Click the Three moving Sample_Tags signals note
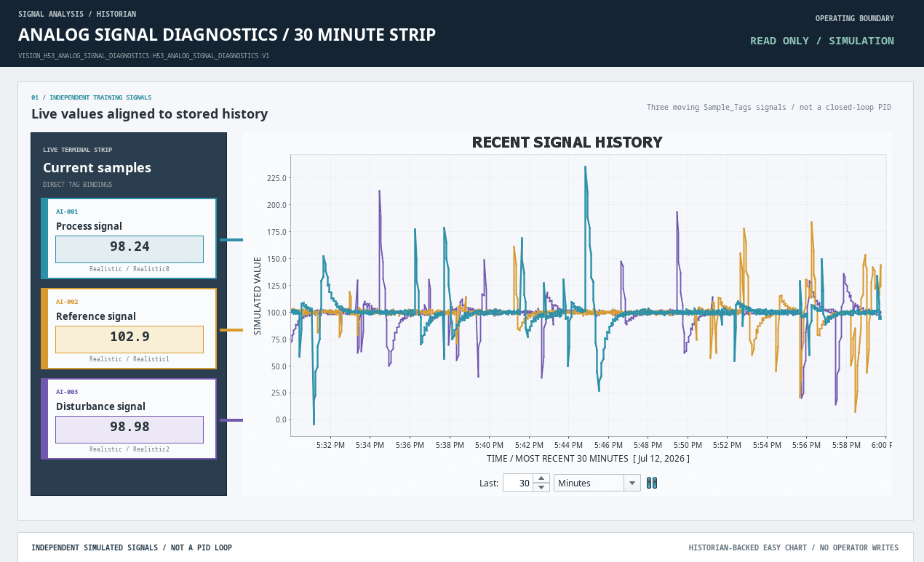The height and width of the screenshot is (562, 924). pyautogui.click(x=769, y=108)
